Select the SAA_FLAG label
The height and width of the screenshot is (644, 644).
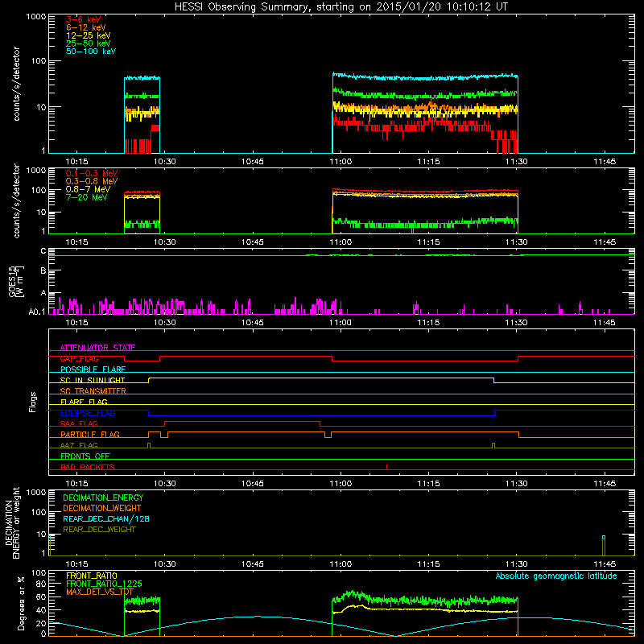(79, 423)
